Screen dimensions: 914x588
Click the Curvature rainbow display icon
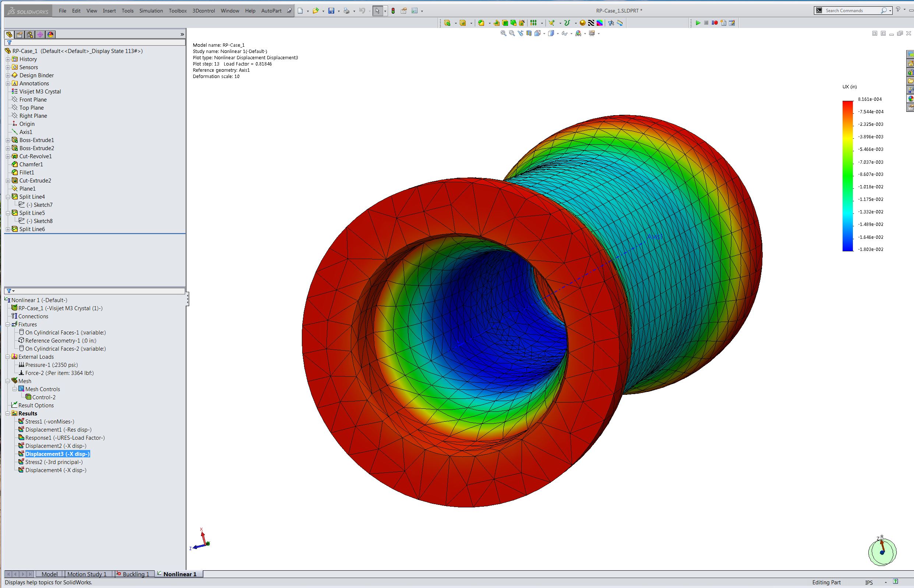(600, 23)
